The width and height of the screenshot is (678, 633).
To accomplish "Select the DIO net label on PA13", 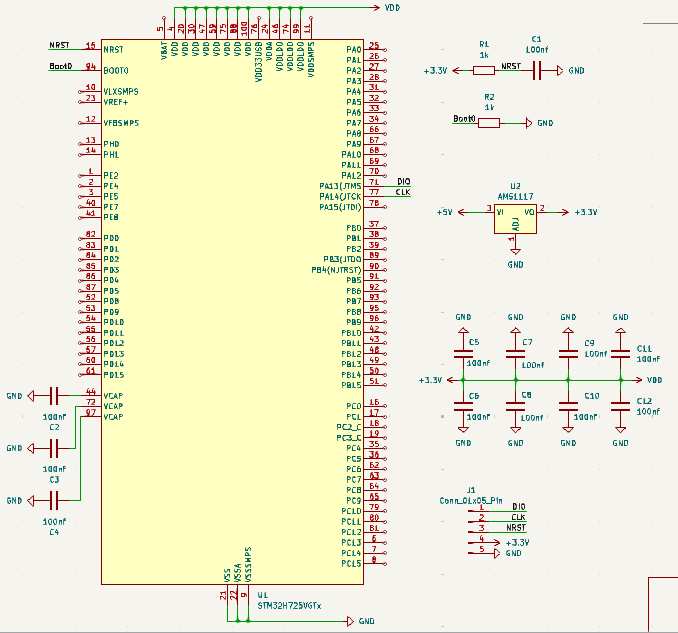I will (403, 182).
